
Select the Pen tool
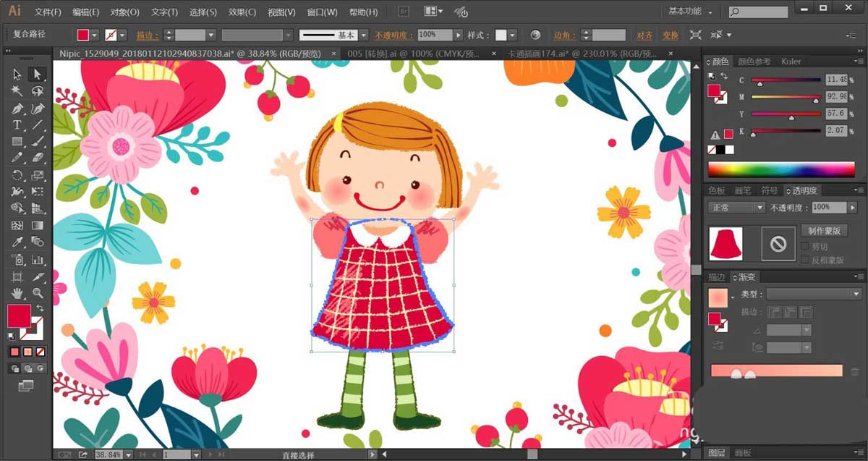click(x=17, y=109)
